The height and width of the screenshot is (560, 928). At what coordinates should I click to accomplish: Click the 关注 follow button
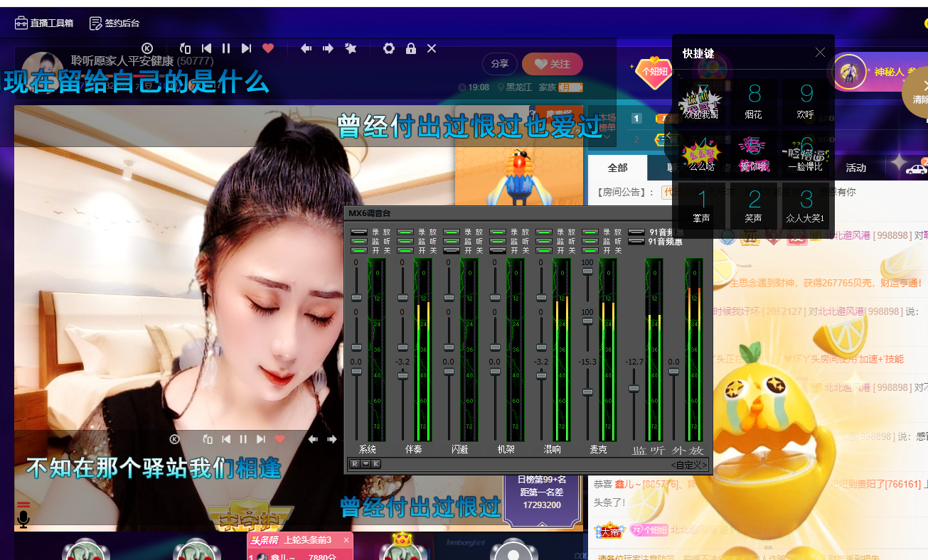(553, 64)
